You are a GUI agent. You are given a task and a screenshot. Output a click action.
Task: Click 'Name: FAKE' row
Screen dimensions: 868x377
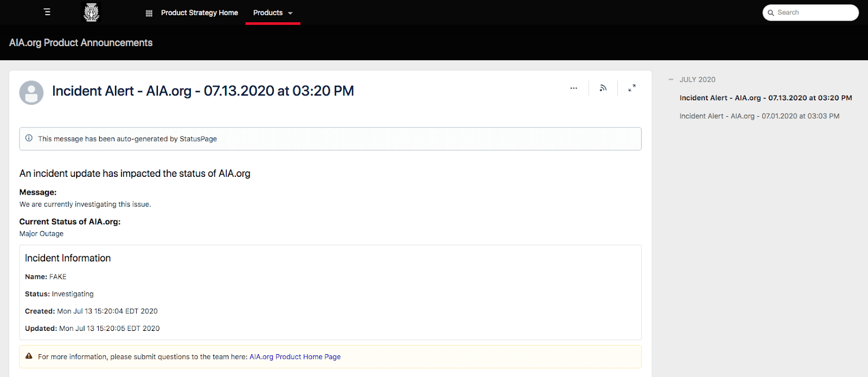click(46, 277)
